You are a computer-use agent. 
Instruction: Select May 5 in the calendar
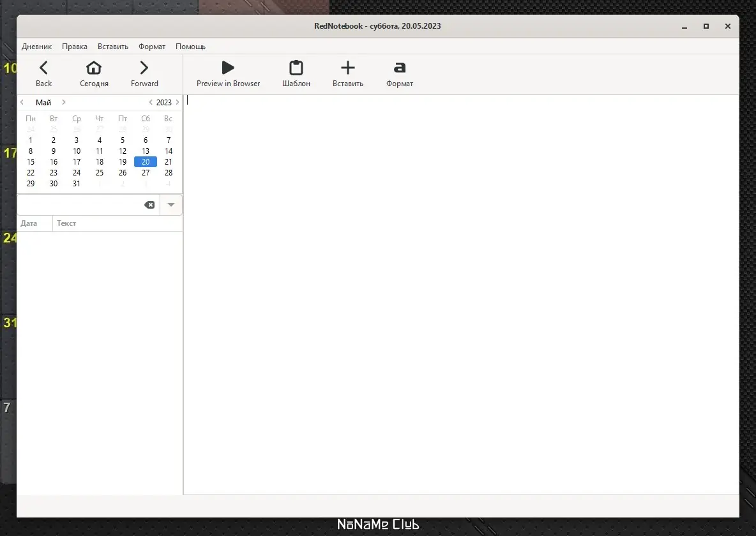coord(123,140)
